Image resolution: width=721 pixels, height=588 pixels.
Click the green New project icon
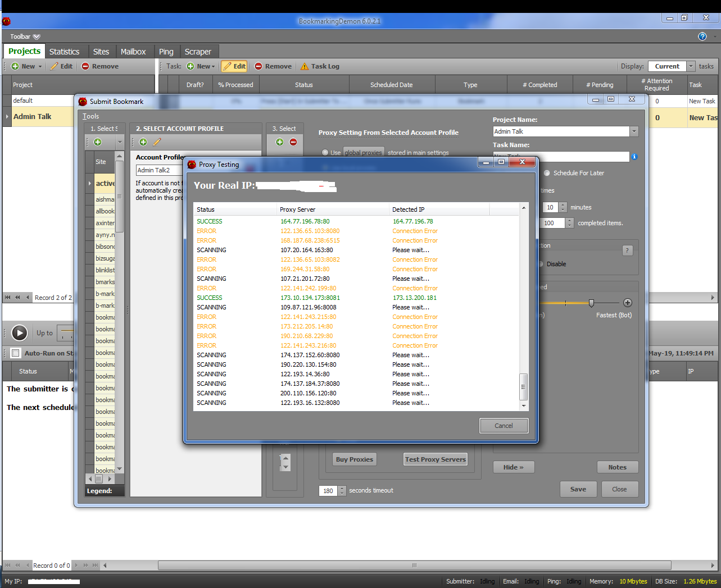click(15, 66)
